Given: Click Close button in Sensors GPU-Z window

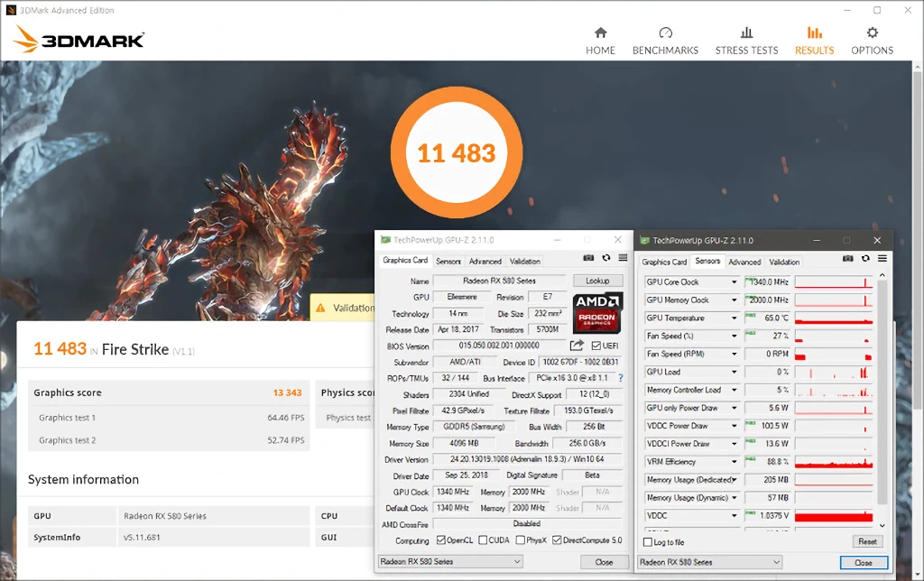Looking at the screenshot, I should 864,563.
